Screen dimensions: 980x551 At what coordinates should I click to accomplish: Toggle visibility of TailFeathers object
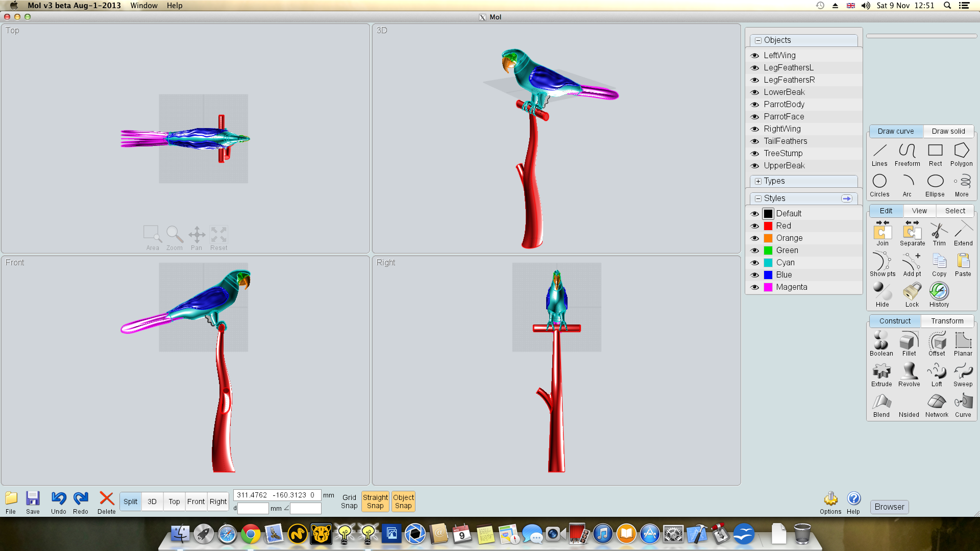tap(755, 141)
